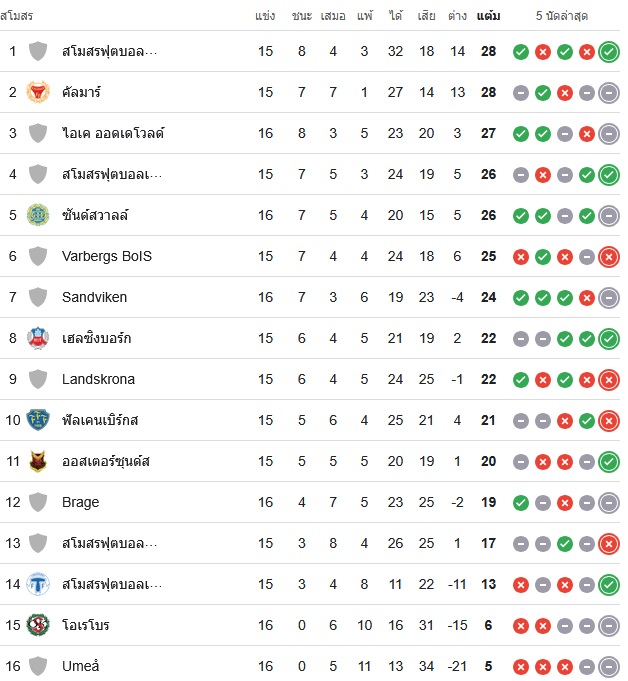Click the latest red loss icon for Landskrona

tap(609, 380)
